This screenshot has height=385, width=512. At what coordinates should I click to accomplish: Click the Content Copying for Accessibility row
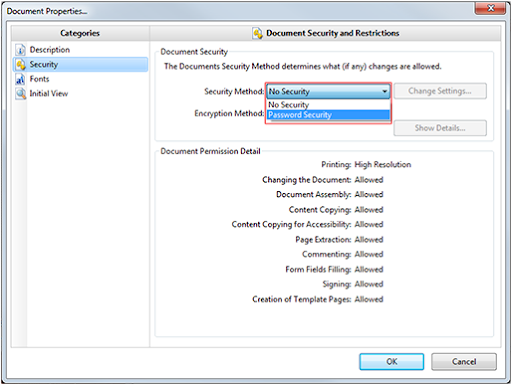click(x=307, y=225)
